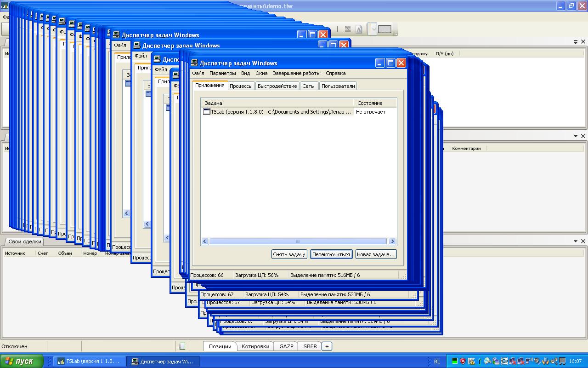588x368 pixels.
Task: Switch to the Котировки tab in TSLab
Action: coord(255,346)
